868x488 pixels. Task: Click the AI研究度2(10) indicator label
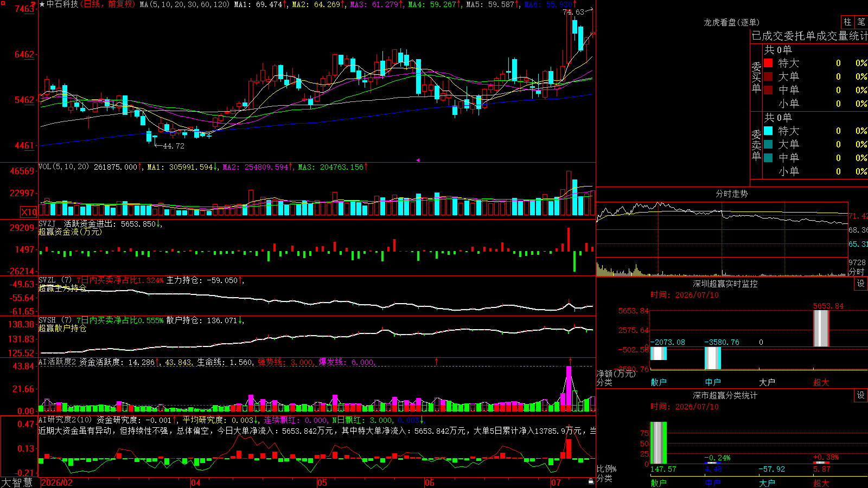click(65, 420)
